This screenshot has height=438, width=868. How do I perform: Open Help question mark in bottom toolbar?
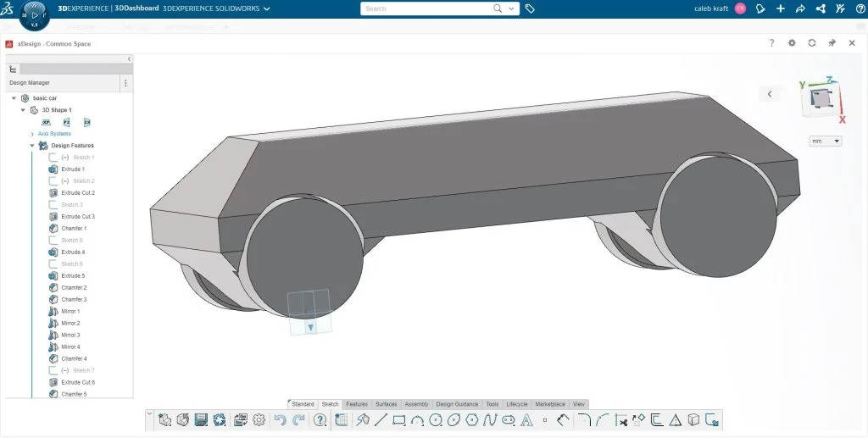pos(320,420)
